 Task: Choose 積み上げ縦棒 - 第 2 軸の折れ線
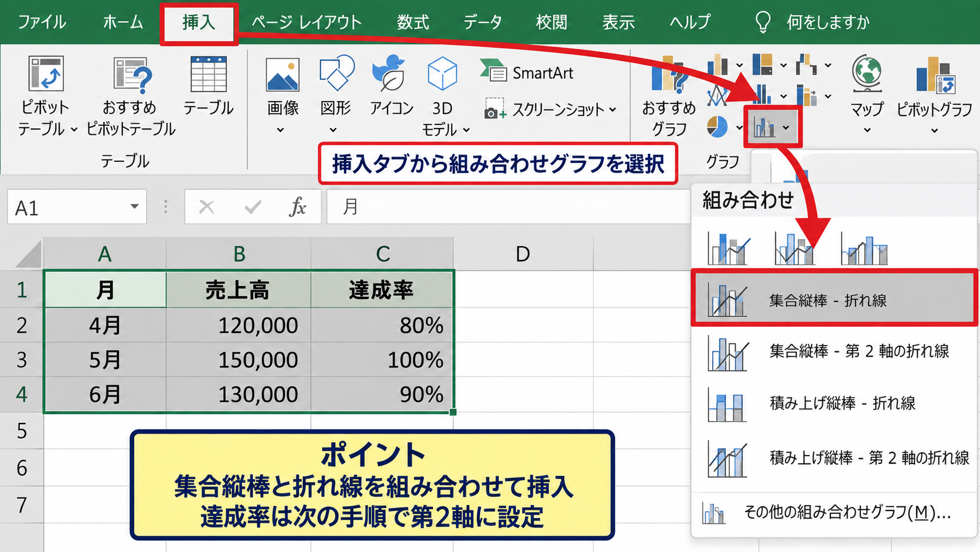[x=834, y=458]
